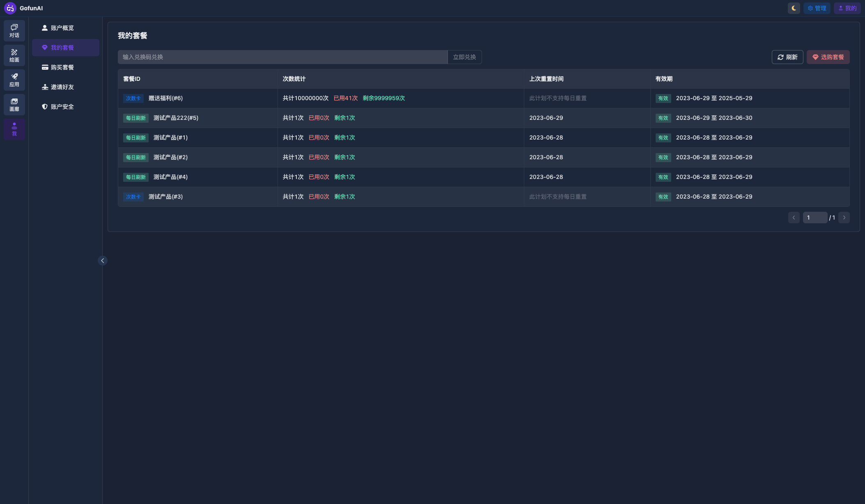The image size is (865, 504).
Task: Open 账户概览 menu item
Action: tap(62, 28)
